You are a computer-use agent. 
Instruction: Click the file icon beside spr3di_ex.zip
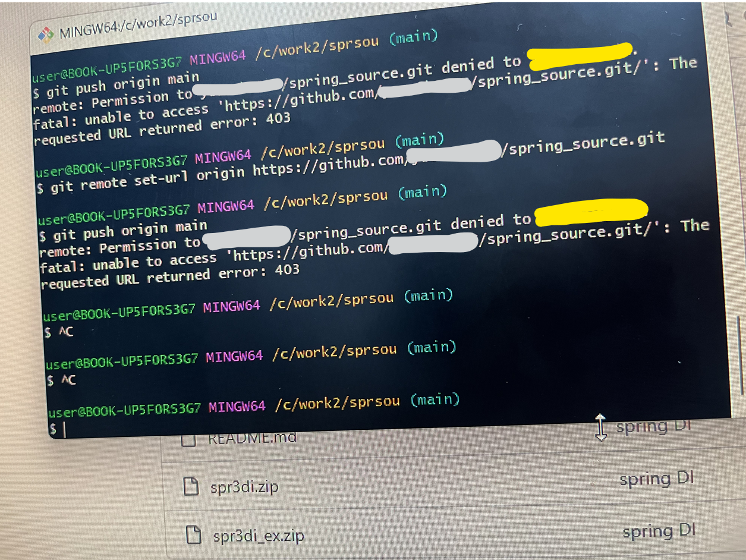click(x=194, y=534)
